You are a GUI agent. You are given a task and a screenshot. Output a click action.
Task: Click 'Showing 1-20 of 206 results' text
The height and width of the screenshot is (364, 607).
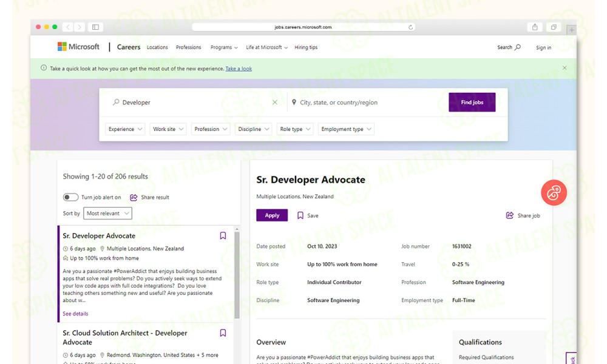[105, 177]
